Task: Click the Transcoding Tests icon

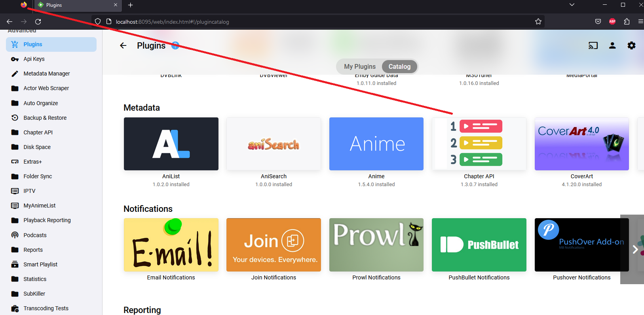Action: tap(15, 308)
